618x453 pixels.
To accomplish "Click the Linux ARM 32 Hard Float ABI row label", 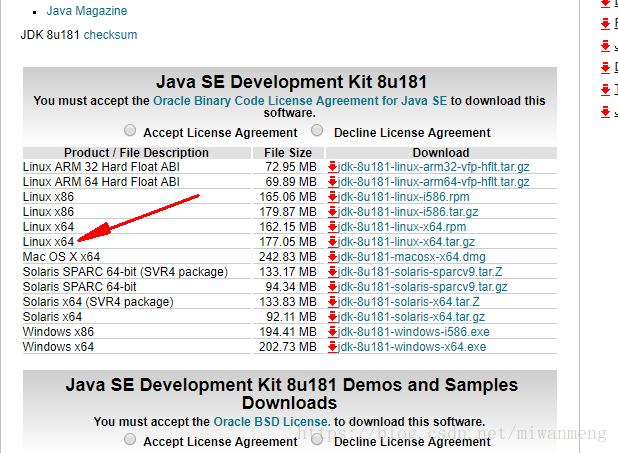I will pyautogui.click(x=101, y=167).
